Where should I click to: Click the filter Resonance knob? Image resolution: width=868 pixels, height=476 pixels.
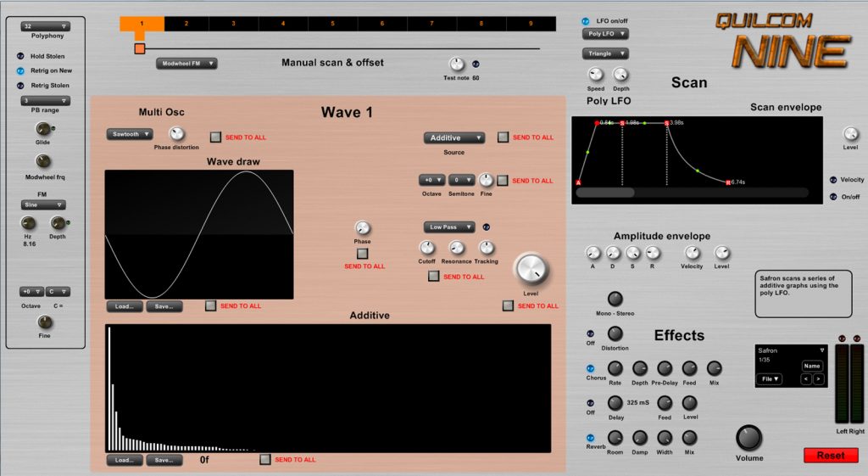(x=457, y=248)
